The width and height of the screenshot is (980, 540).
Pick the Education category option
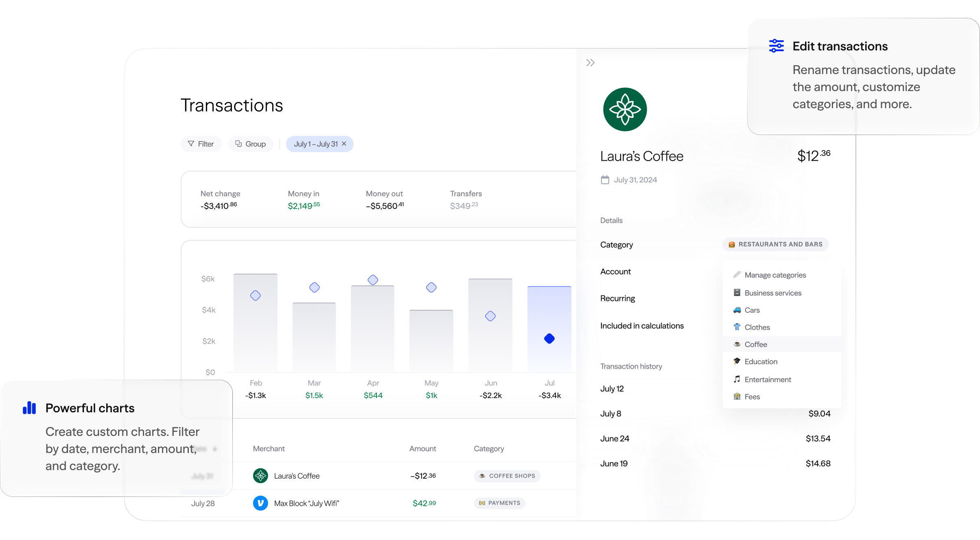761,361
